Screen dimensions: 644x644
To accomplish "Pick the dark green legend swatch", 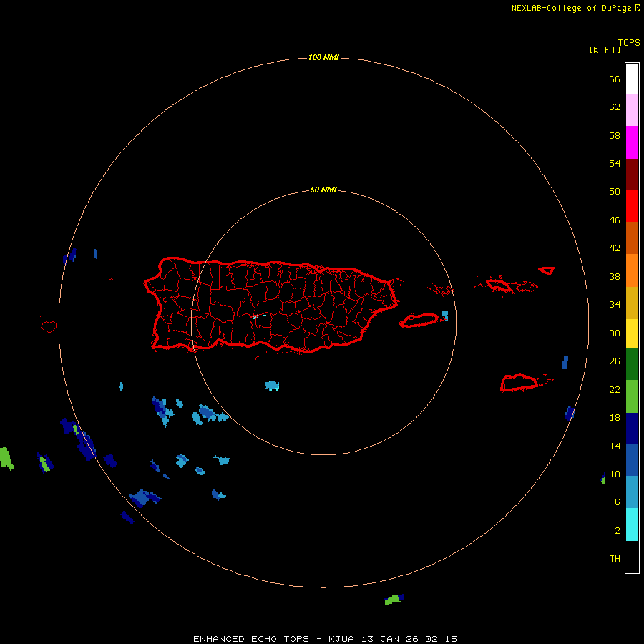I will tap(632, 364).
